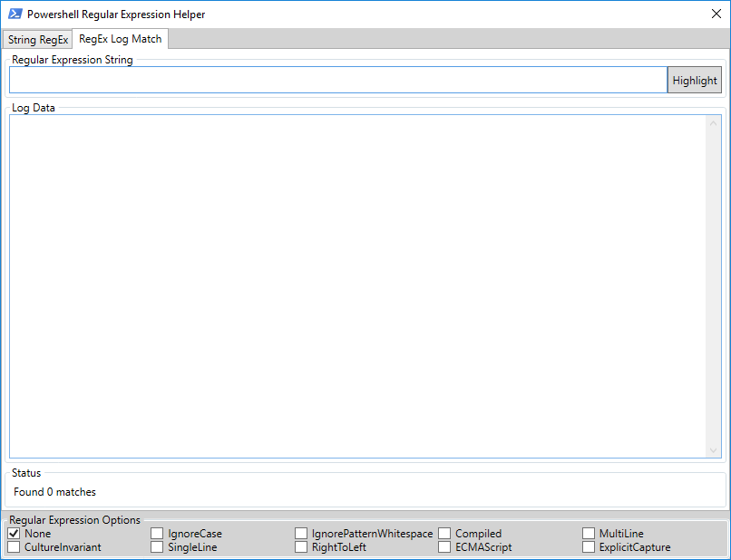
Task: Select the RegEx Log Match tab
Action: pyautogui.click(x=120, y=39)
